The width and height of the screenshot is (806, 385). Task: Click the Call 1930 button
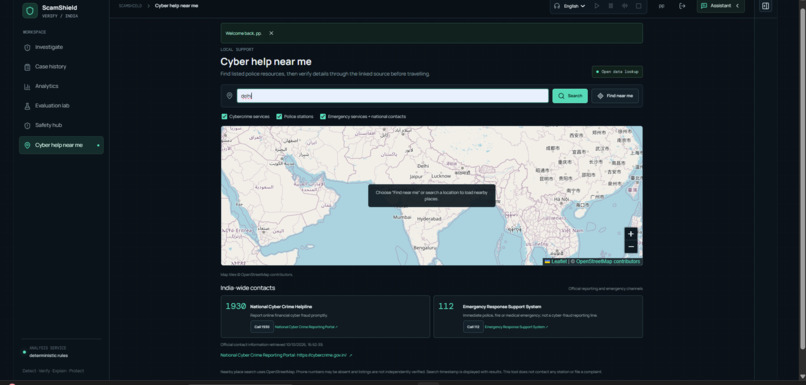pyautogui.click(x=262, y=327)
